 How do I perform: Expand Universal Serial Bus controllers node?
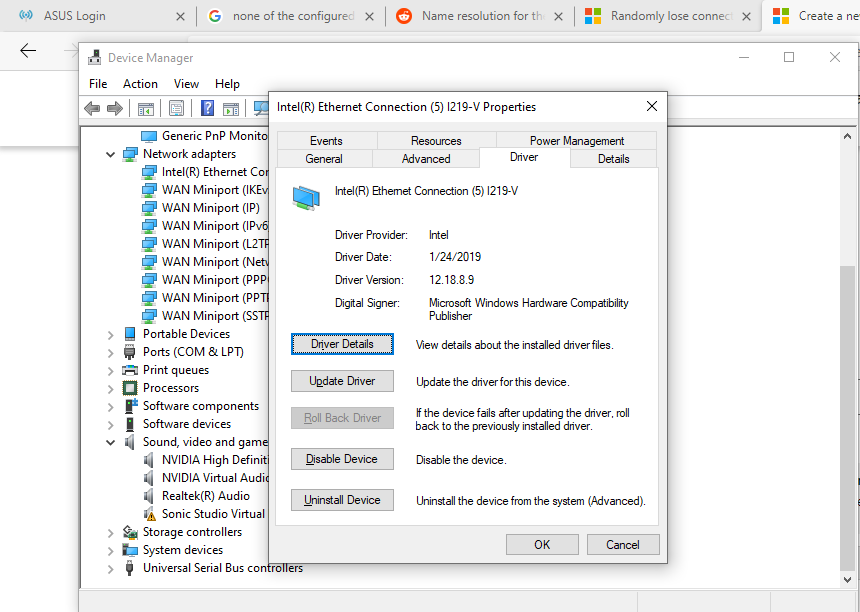pyautogui.click(x=110, y=568)
